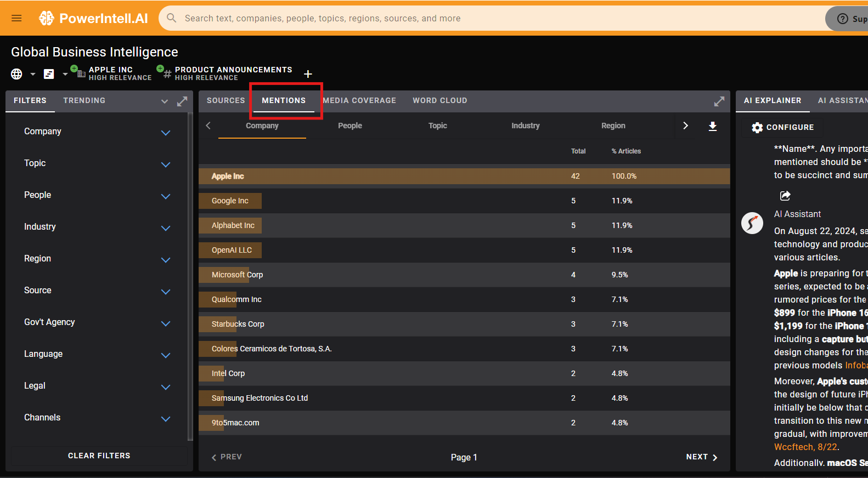Image resolution: width=868 pixels, height=478 pixels.
Task: Click the AI Assistant avatar icon
Action: (752, 223)
